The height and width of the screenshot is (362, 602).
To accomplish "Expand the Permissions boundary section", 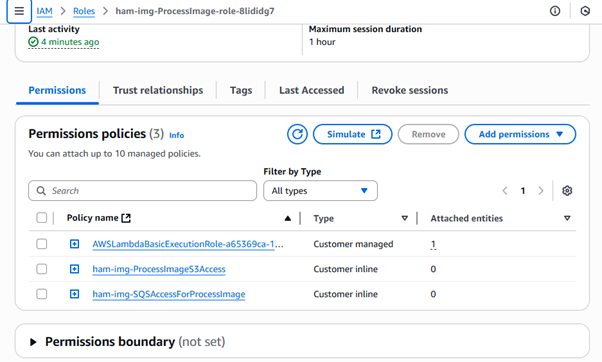I will (33, 342).
